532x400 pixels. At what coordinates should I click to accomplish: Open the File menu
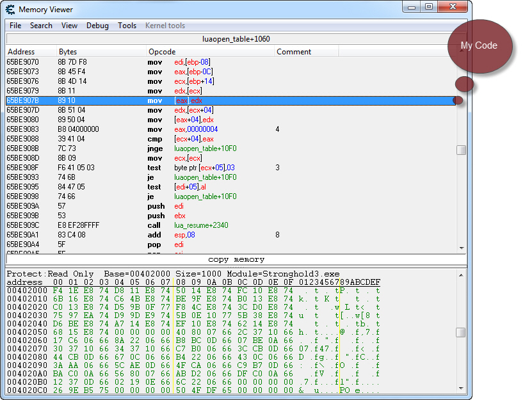pyautogui.click(x=15, y=26)
